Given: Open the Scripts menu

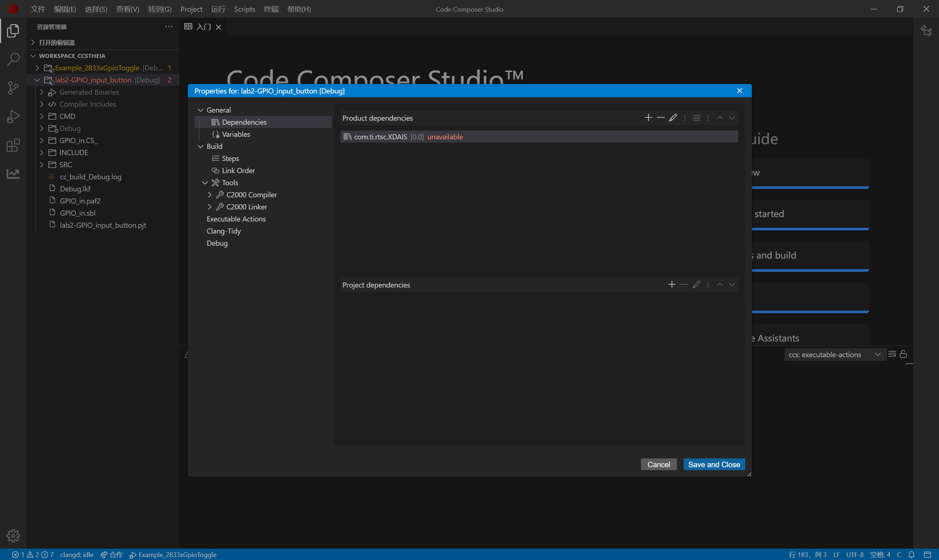Looking at the screenshot, I should 244,9.
